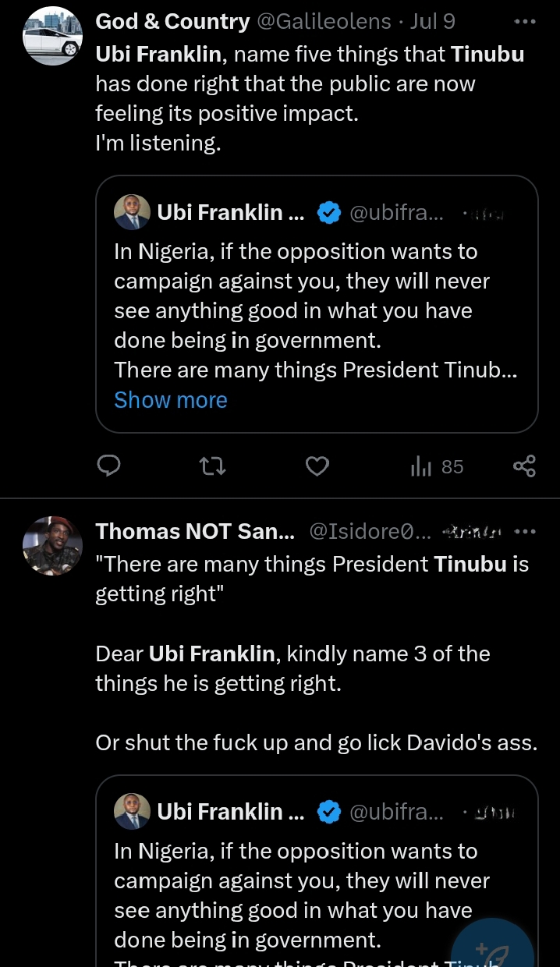The image size is (560, 967).
Task: Expand quoted tweet with Show more
Action: click(x=170, y=400)
